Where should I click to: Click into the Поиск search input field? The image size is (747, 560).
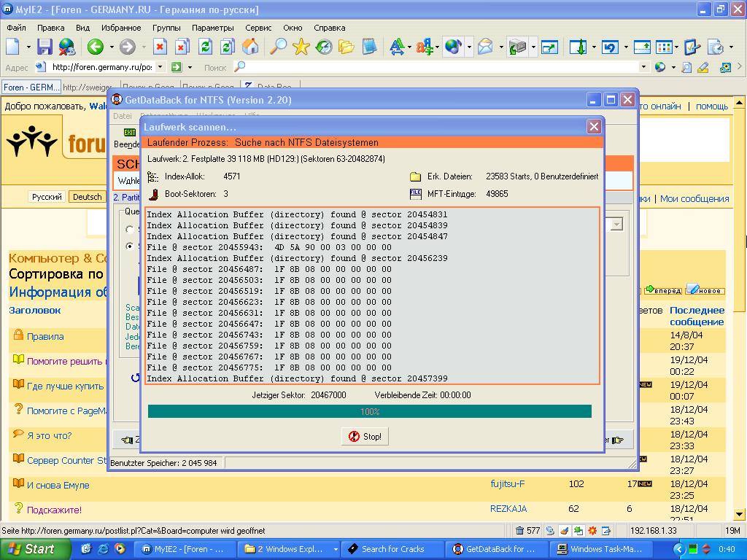tap(443, 67)
